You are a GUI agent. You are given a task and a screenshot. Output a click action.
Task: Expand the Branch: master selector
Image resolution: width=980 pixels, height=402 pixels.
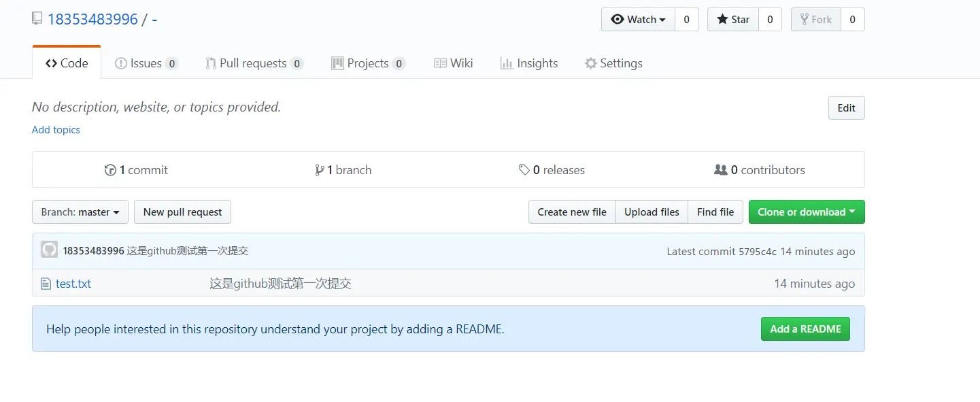(80, 212)
